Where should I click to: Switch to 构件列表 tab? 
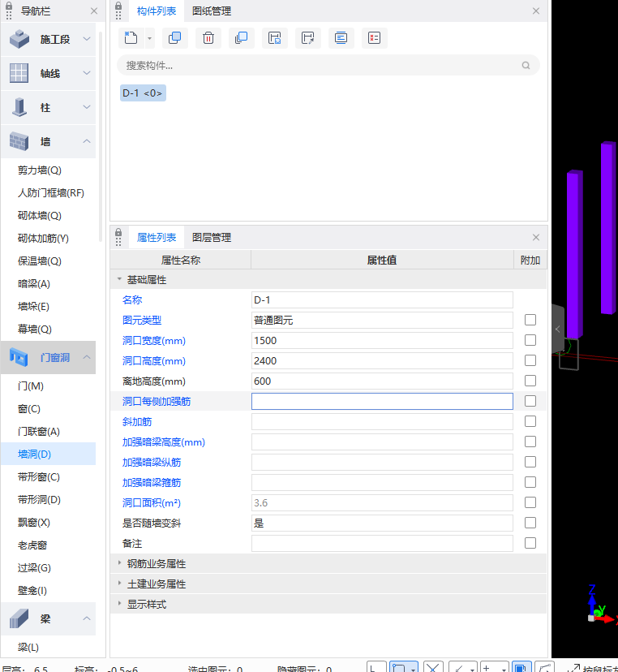[x=157, y=11]
